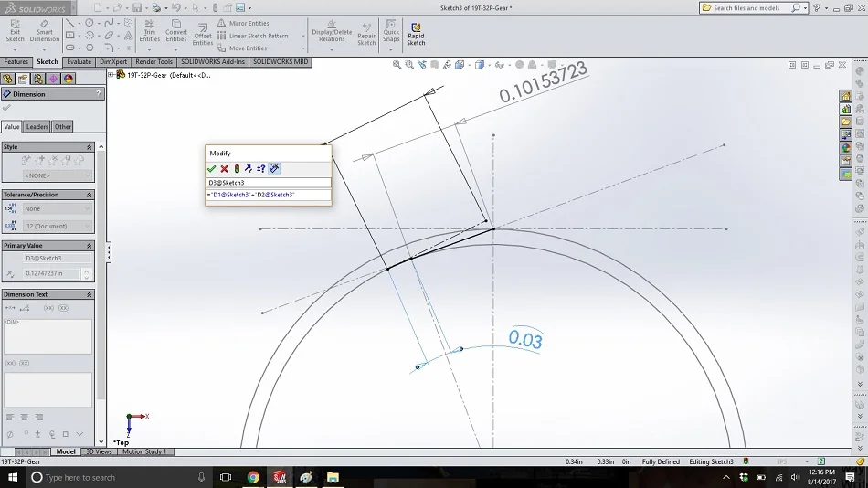Click the Save icon in the title toolbar
The width and height of the screenshot is (868, 488).
[x=137, y=7]
